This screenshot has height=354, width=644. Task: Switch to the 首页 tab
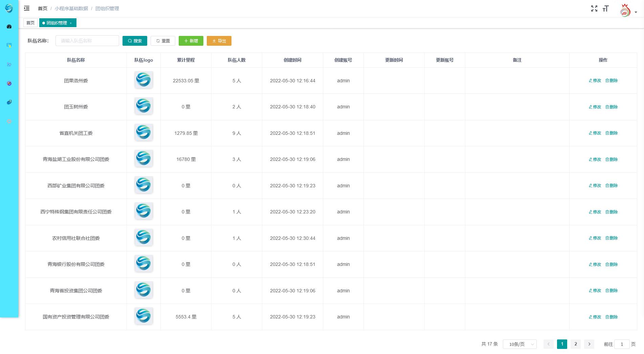click(30, 23)
